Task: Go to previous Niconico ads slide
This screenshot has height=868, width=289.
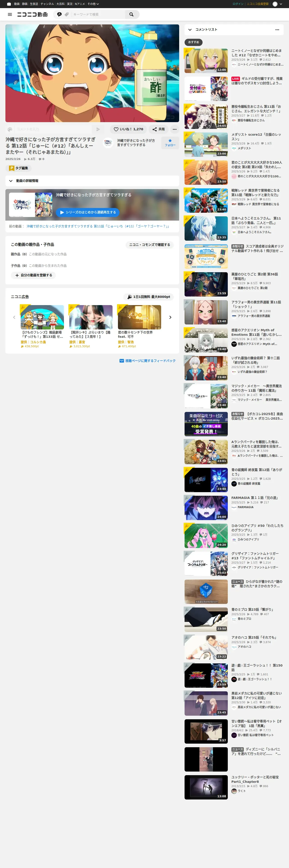Action: [14, 317]
